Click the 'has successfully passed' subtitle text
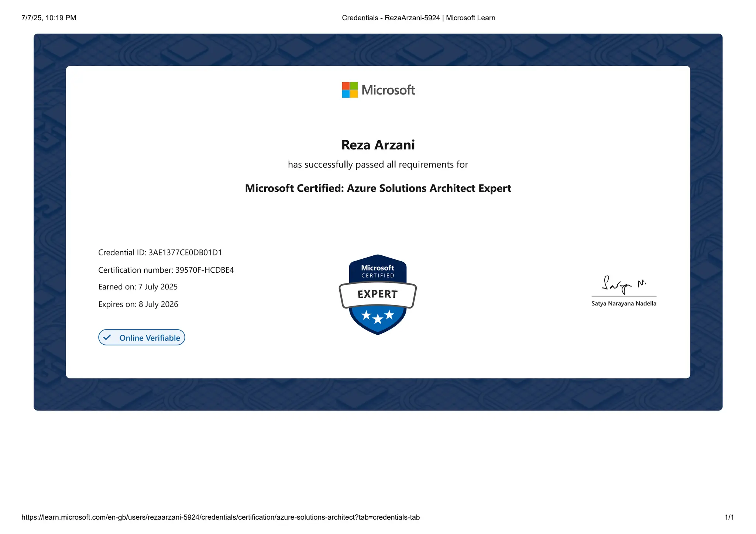The width and height of the screenshot is (756, 534). [378, 165]
